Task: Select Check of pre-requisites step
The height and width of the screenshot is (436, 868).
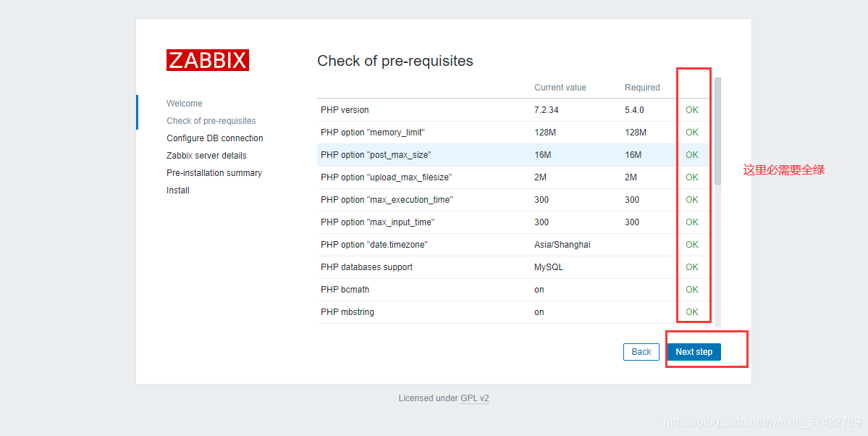Action: coord(211,121)
